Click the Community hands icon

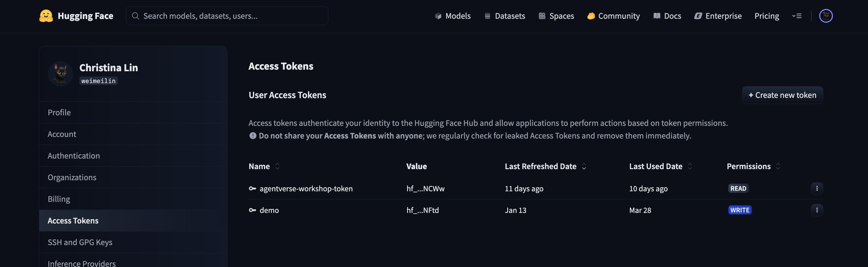(x=591, y=16)
